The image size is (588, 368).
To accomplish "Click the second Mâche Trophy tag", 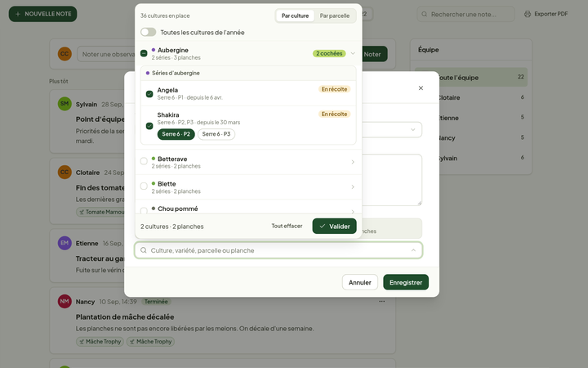I will (150, 342).
